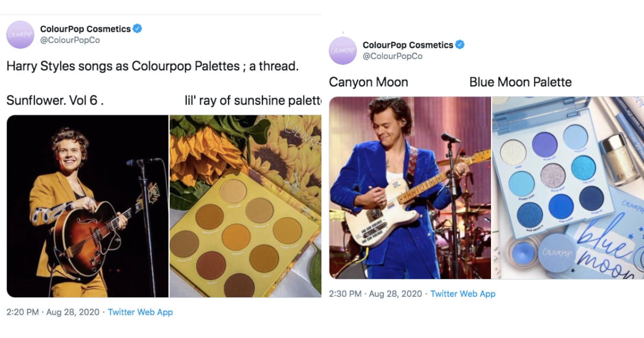Open ColourPop avatar on right tweet
The height and width of the screenshot is (338, 644).
343,50
